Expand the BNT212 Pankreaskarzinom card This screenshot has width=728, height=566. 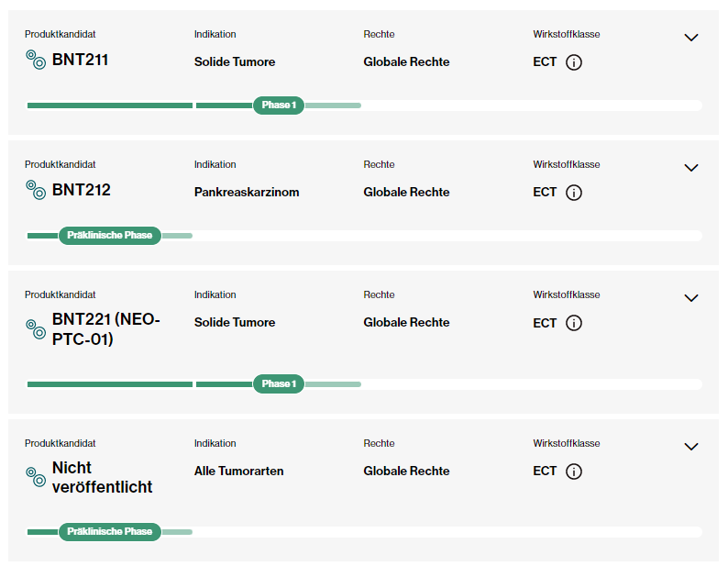click(x=691, y=168)
